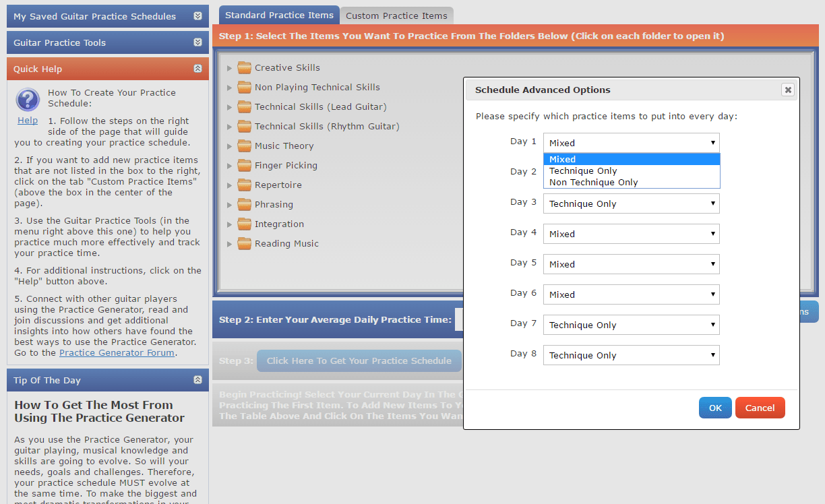825x504 pixels.
Task: Click the Phrasing folder icon
Action: [x=244, y=204]
